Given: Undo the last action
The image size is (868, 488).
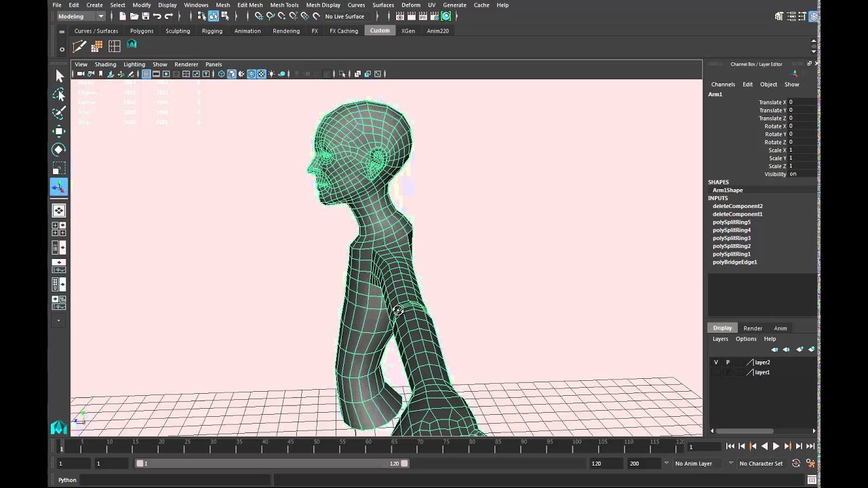Looking at the screenshot, I should [x=157, y=16].
